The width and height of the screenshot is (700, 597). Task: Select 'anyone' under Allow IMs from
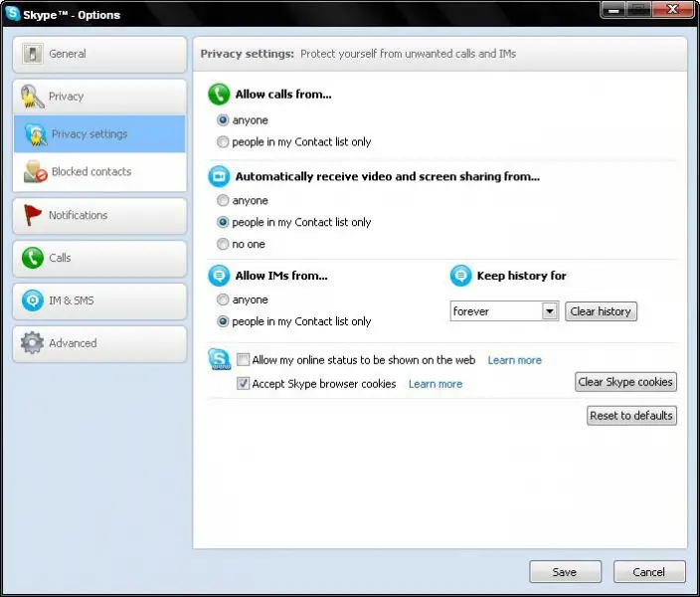pyautogui.click(x=223, y=299)
